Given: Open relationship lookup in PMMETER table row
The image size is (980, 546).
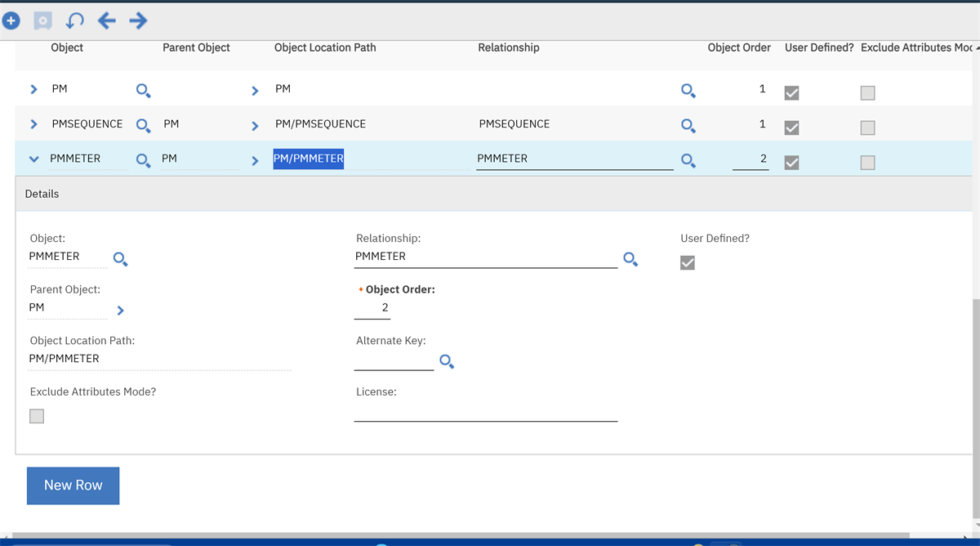Looking at the screenshot, I should (x=688, y=160).
